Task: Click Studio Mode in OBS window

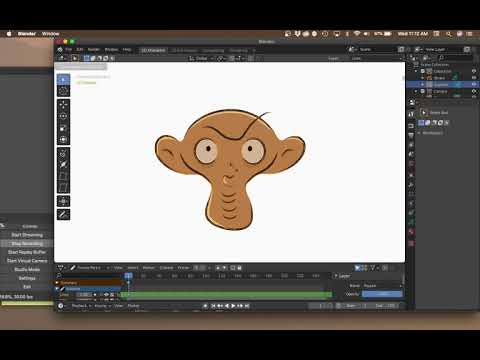Action: tap(27, 270)
